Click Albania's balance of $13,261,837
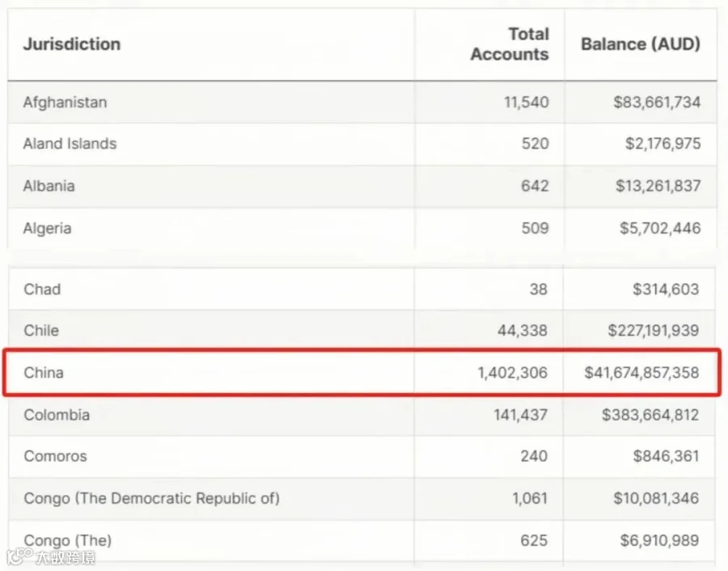The image size is (728, 571). [658, 186]
